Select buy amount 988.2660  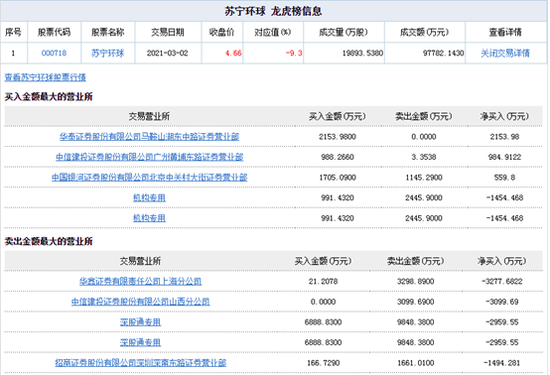pyautogui.click(x=337, y=157)
